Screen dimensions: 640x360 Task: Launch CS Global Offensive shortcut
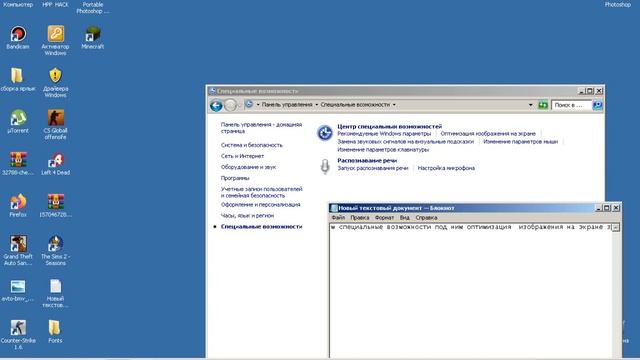point(56,118)
